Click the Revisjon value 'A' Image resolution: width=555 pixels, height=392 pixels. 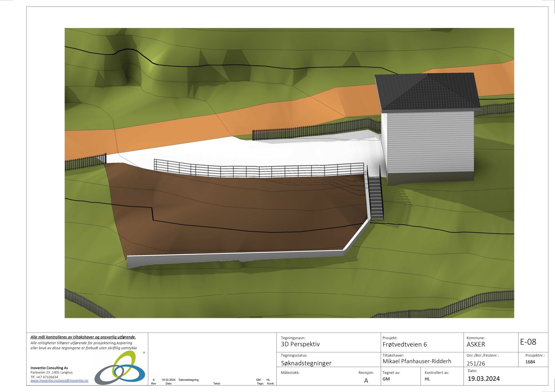pyautogui.click(x=367, y=380)
